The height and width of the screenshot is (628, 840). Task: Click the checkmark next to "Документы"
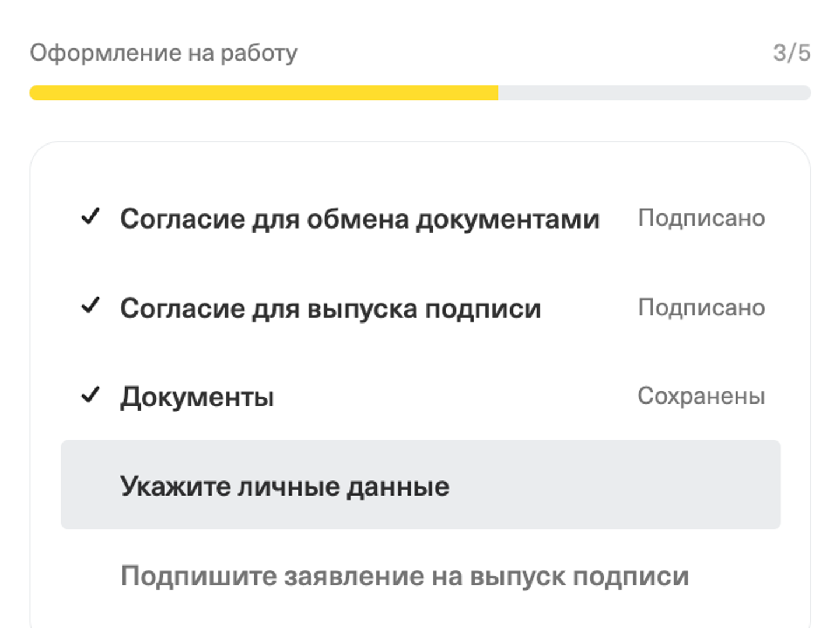(x=90, y=395)
